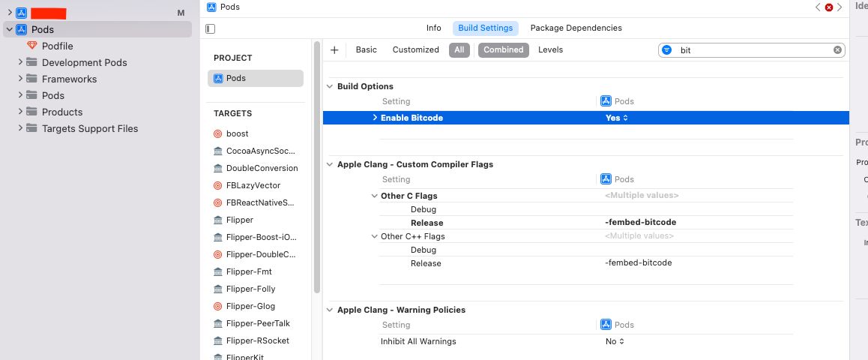
Task: Click the plus add setting icon
Action: coord(334,50)
